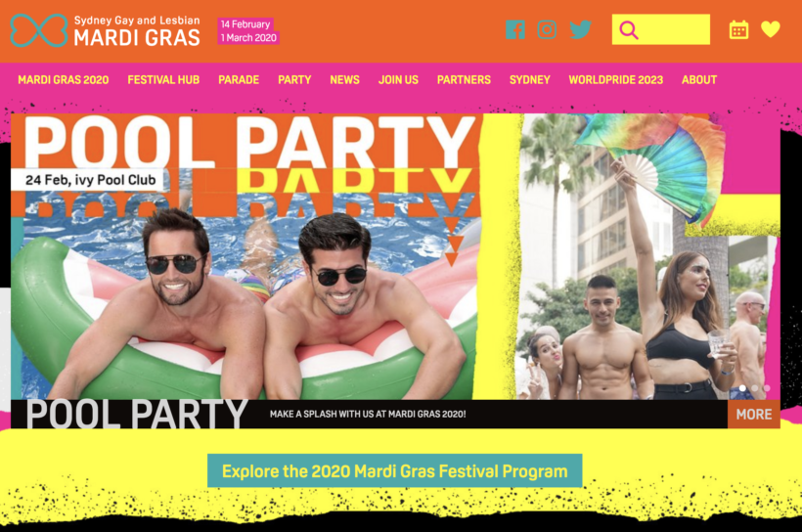Open the Party menu item
This screenshot has width=802, height=532.
tap(294, 80)
